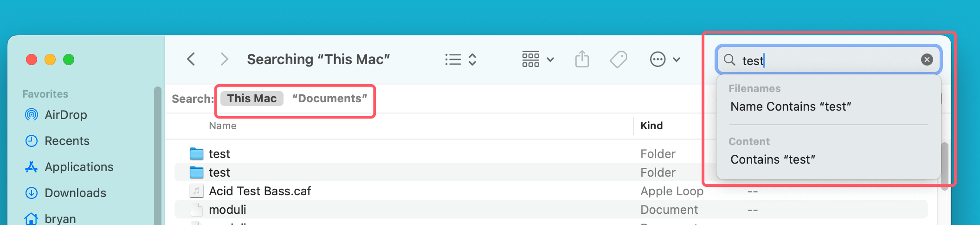Open Applications from Favorites sidebar
The height and width of the screenshot is (225, 980).
tap(79, 167)
